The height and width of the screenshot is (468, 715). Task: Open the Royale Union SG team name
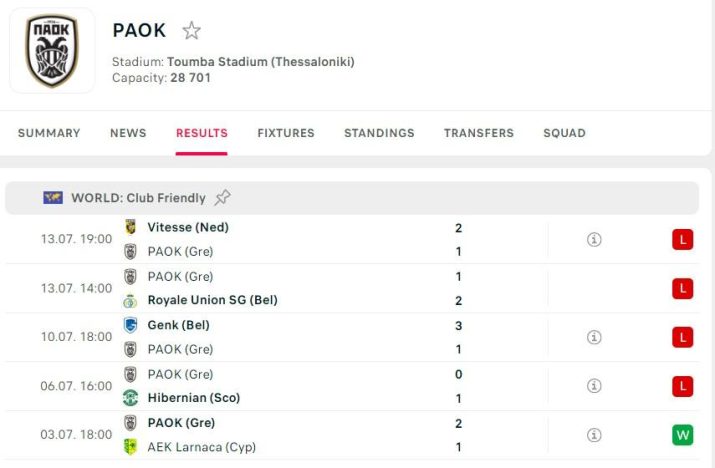tap(212, 300)
